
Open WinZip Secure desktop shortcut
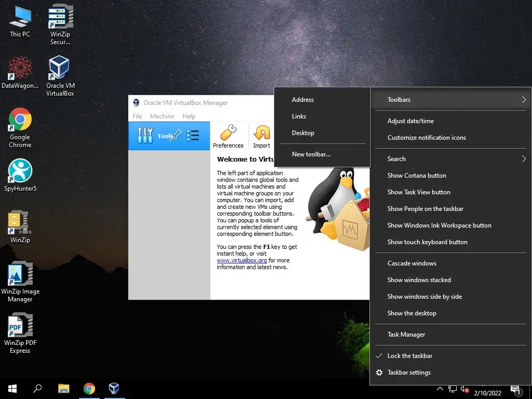coord(60,25)
